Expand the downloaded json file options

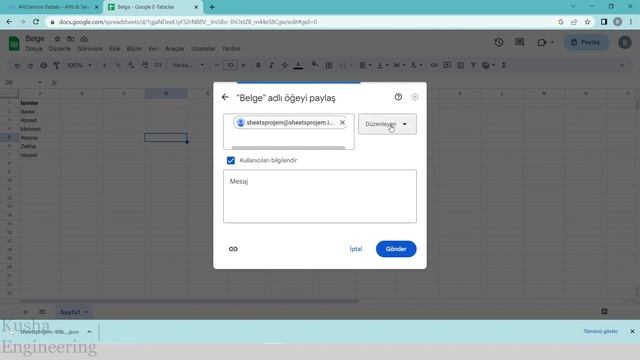point(89,332)
